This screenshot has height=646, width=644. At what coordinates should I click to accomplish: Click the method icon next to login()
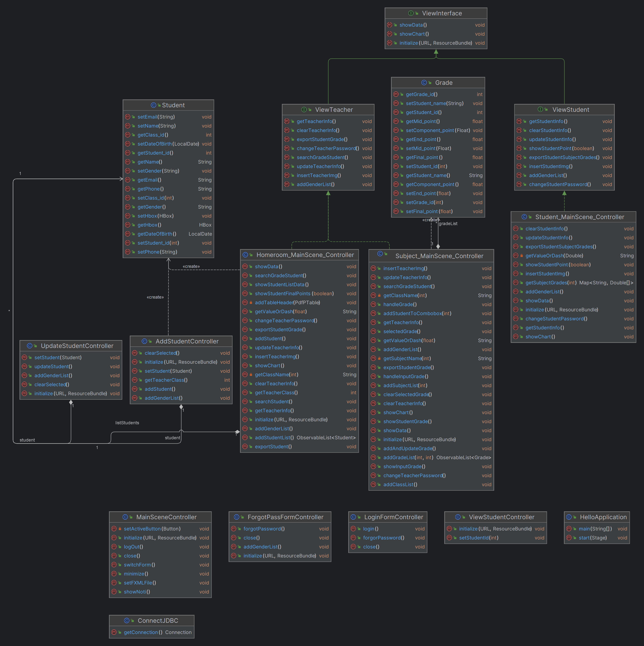point(354,529)
